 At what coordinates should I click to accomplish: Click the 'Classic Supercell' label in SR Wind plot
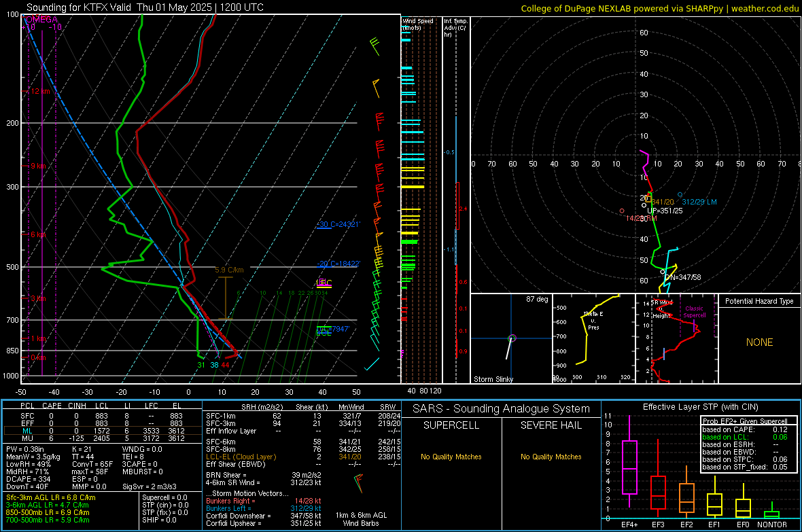click(694, 312)
